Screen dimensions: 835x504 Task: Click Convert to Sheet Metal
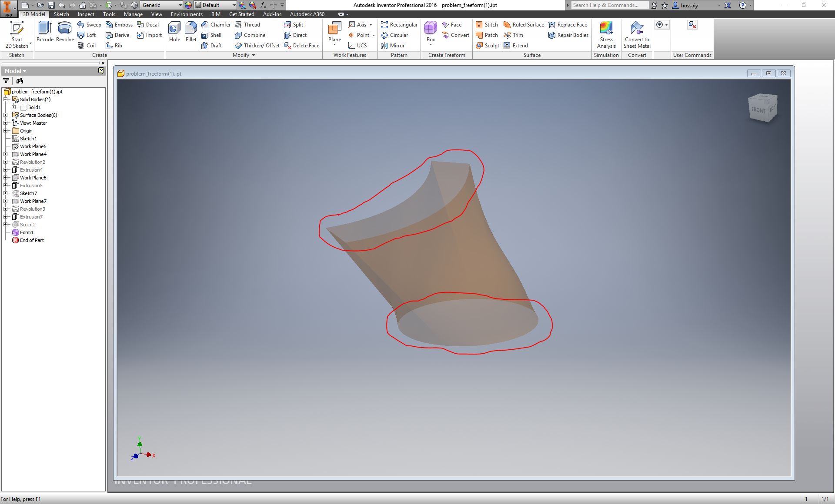(x=637, y=35)
